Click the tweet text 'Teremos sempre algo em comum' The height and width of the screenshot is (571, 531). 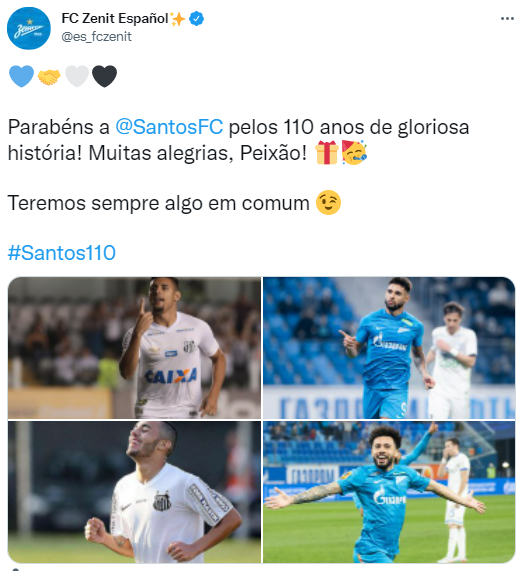click(159, 203)
